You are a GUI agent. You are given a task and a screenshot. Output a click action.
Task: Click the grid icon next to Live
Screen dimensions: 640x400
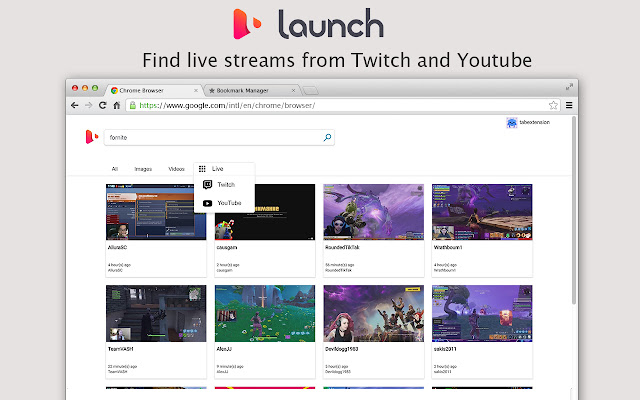202,169
